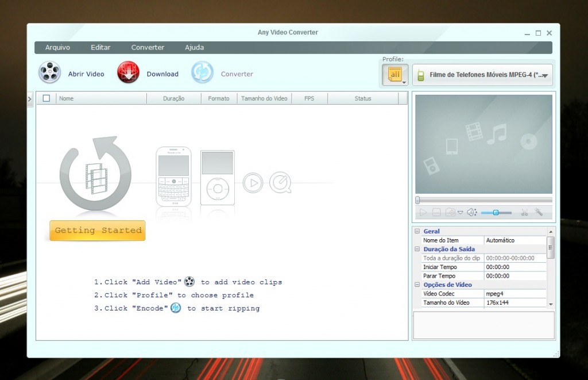The width and height of the screenshot is (588, 380).
Task: Click the video preview area
Action: point(483,144)
